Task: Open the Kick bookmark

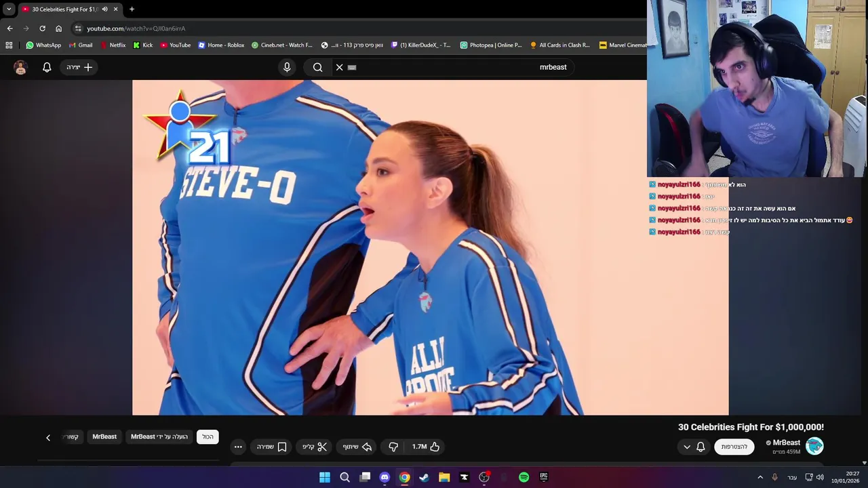Action: point(143,45)
